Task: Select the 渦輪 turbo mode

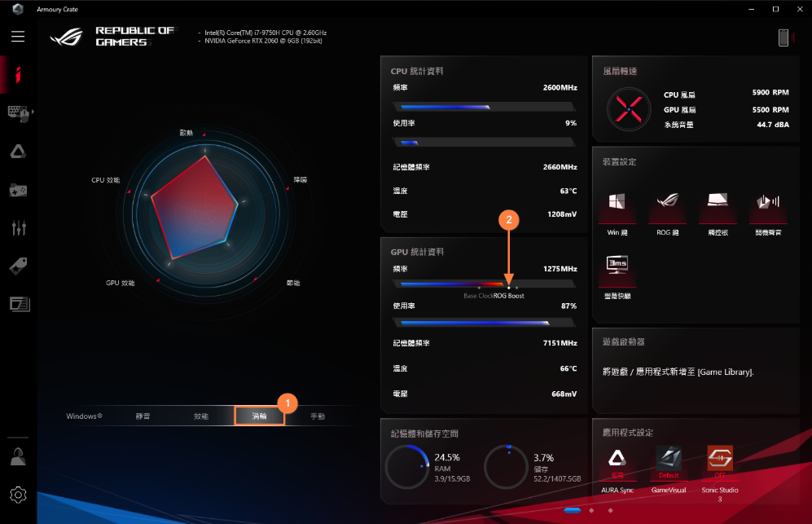Action: [x=260, y=416]
